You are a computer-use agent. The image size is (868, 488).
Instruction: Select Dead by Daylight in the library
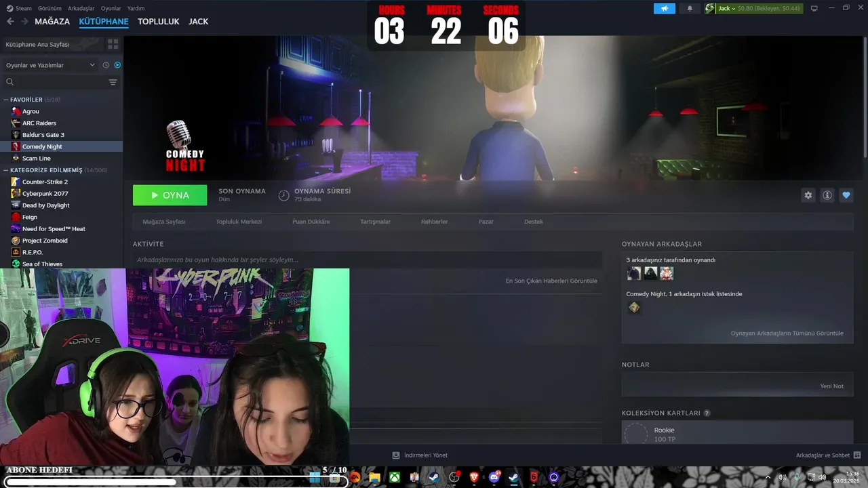(45, 205)
